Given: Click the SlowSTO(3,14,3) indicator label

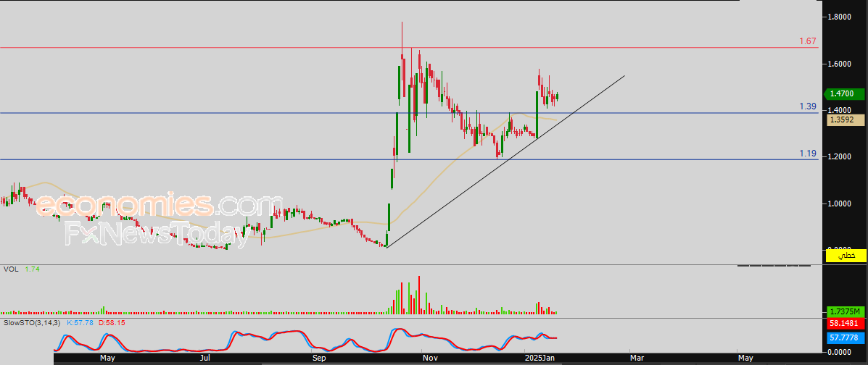Looking at the screenshot, I should coord(32,322).
